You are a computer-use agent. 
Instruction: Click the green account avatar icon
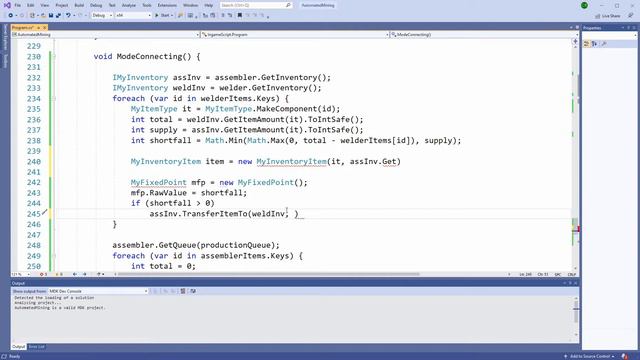tap(584, 5)
